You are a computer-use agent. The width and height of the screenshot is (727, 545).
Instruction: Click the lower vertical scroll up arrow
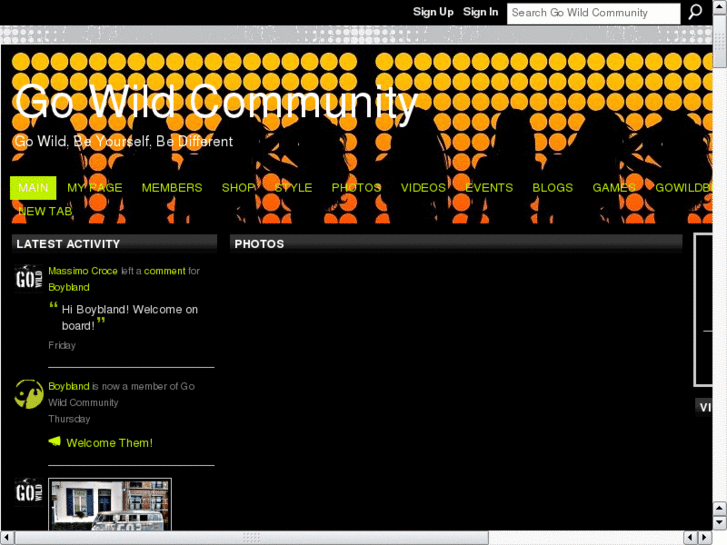point(720,508)
